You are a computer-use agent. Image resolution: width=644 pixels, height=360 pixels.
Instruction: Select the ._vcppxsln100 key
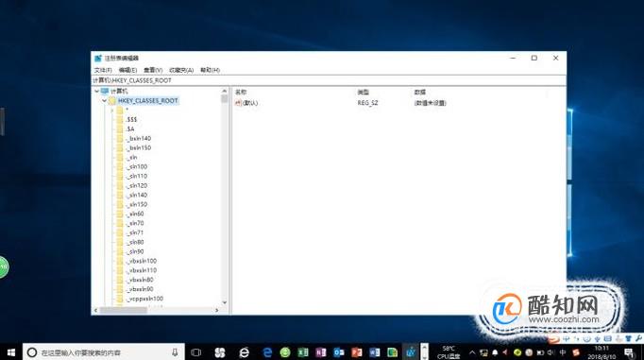pos(144,300)
